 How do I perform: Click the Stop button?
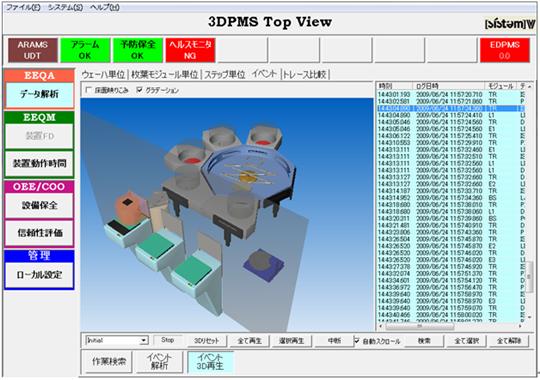click(x=168, y=340)
